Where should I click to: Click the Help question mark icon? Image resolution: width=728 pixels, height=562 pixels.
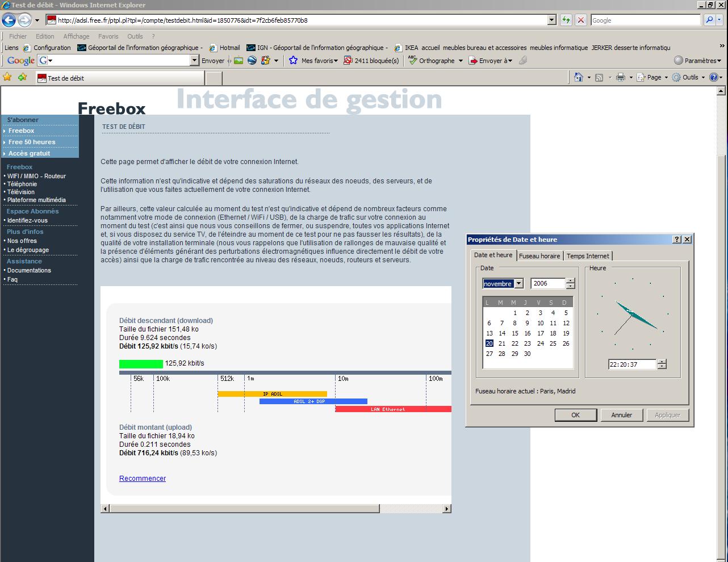click(x=714, y=77)
